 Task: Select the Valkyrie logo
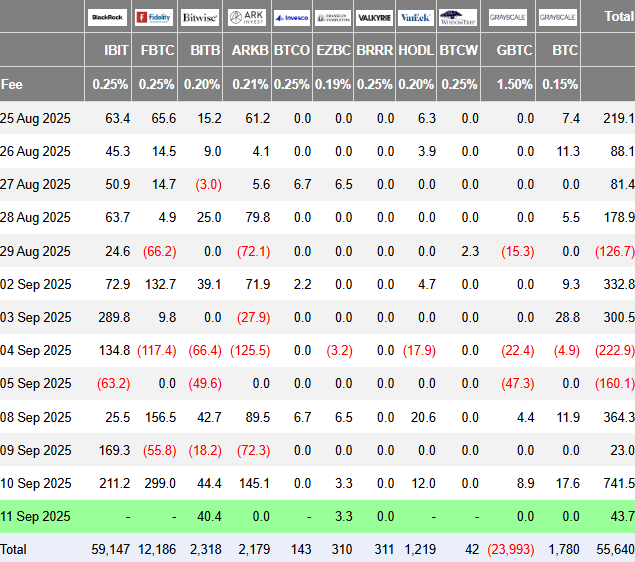tap(374, 17)
